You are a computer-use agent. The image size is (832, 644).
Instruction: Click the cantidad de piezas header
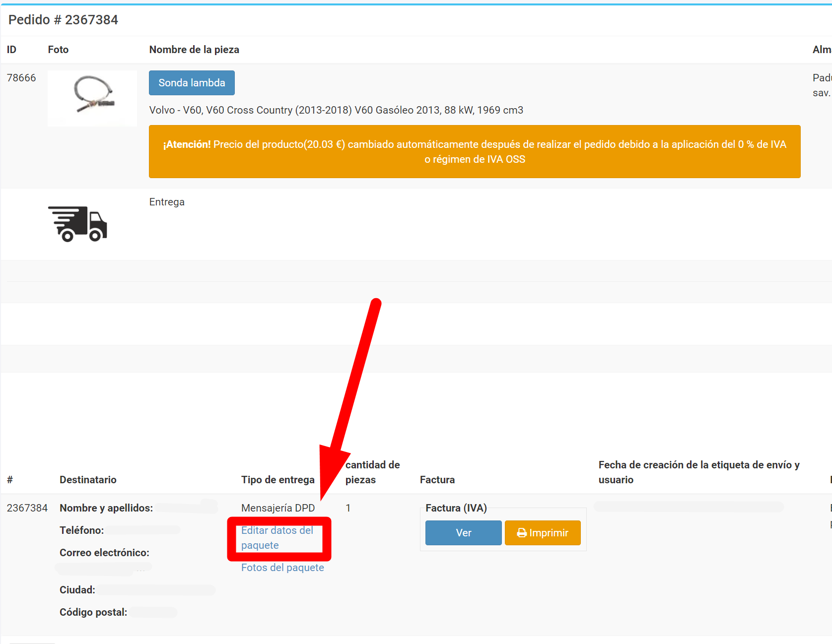tap(372, 472)
